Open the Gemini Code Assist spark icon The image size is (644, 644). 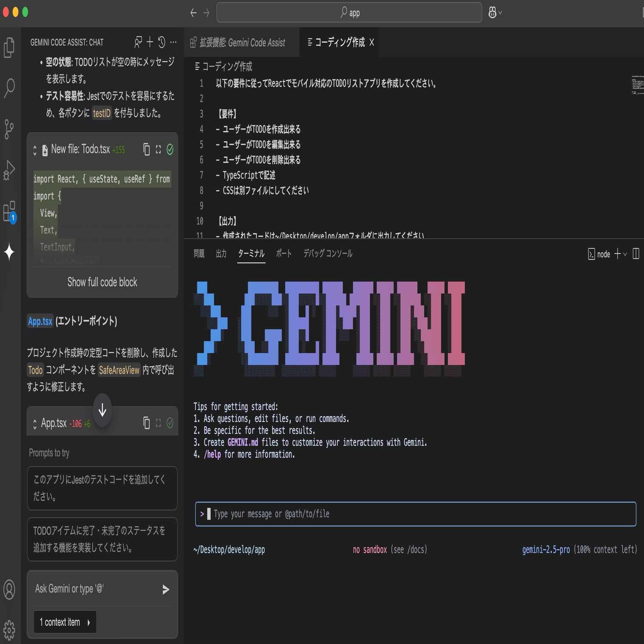9,253
